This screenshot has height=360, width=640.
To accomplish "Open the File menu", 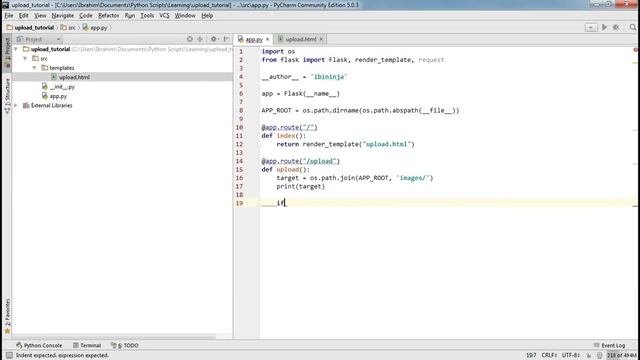I will 9,16.
